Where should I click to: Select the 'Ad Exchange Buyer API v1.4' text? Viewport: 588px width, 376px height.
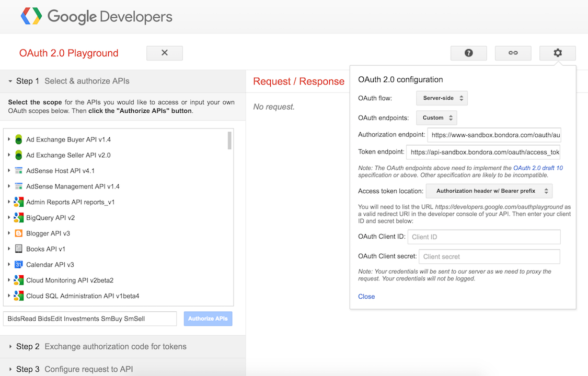point(68,139)
